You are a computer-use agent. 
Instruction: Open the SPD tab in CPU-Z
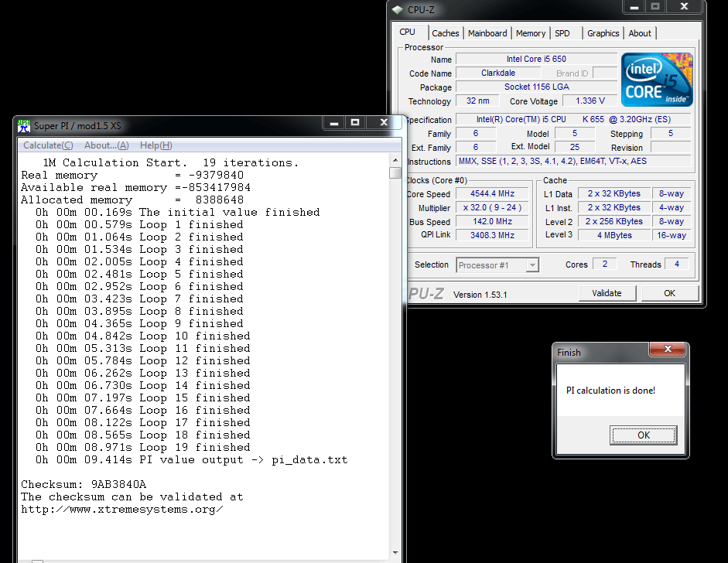pyautogui.click(x=562, y=33)
